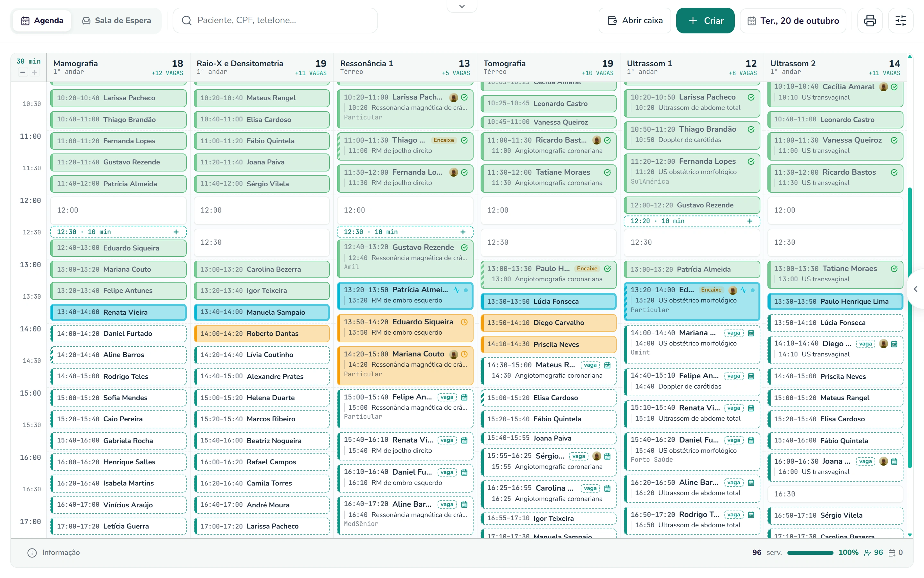
Task: Open Lúcia Fonseca 13:30 Tomografia appointment
Action: [x=549, y=302]
